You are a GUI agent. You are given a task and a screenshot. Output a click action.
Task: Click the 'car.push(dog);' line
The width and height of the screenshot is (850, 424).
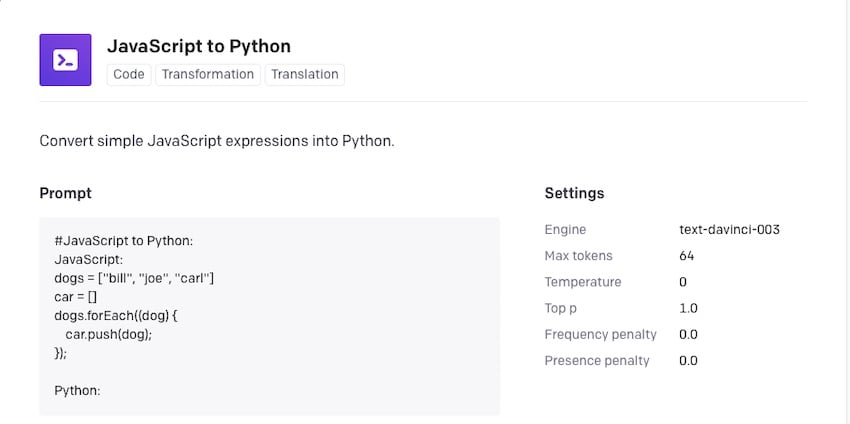point(109,335)
